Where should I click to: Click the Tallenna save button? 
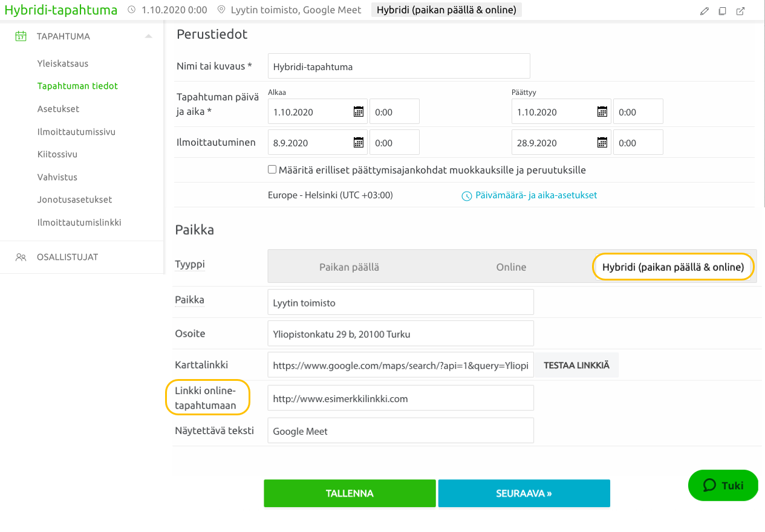(350, 493)
